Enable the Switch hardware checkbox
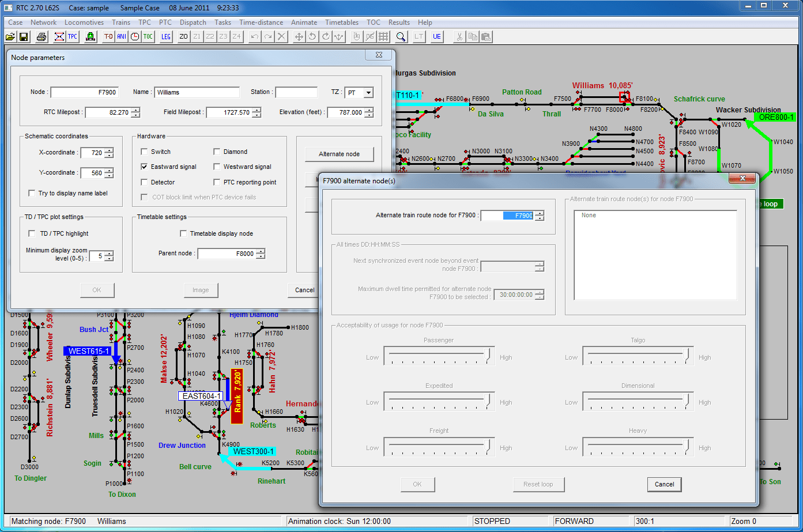Image resolution: width=803 pixels, height=532 pixels. coord(144,152)
